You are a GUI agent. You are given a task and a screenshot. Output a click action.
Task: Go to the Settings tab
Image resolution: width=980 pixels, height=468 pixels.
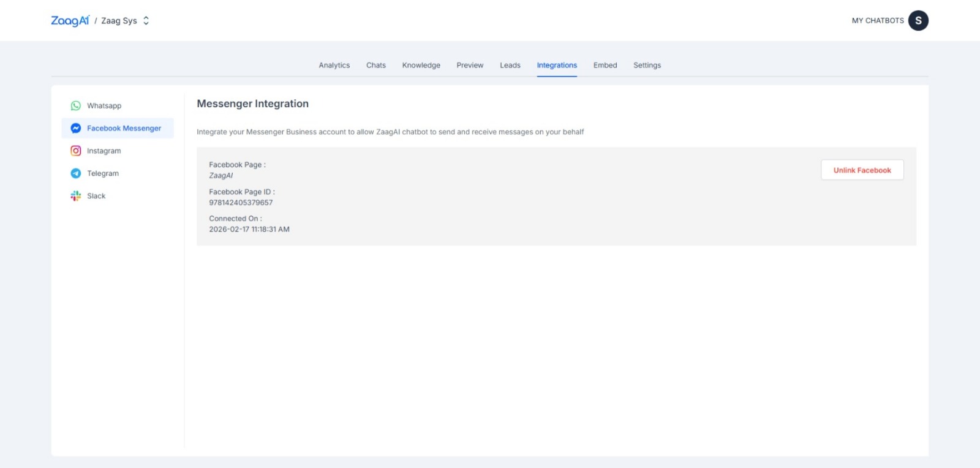tap(647, 66)
